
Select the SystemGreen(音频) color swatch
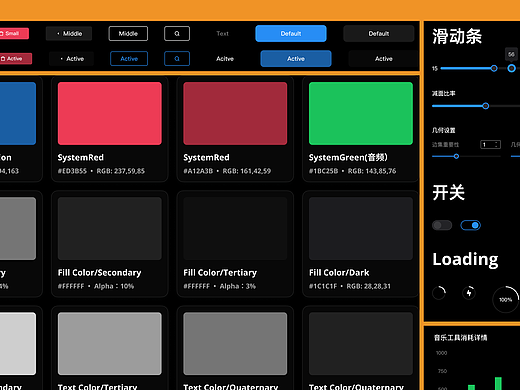pos(361,113)
